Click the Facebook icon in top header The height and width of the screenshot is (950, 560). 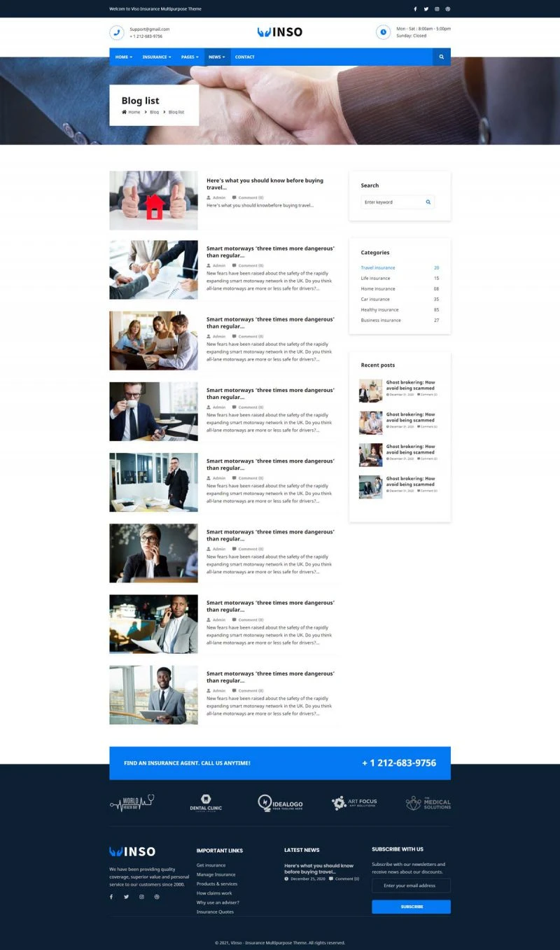[x=415, y=9]
